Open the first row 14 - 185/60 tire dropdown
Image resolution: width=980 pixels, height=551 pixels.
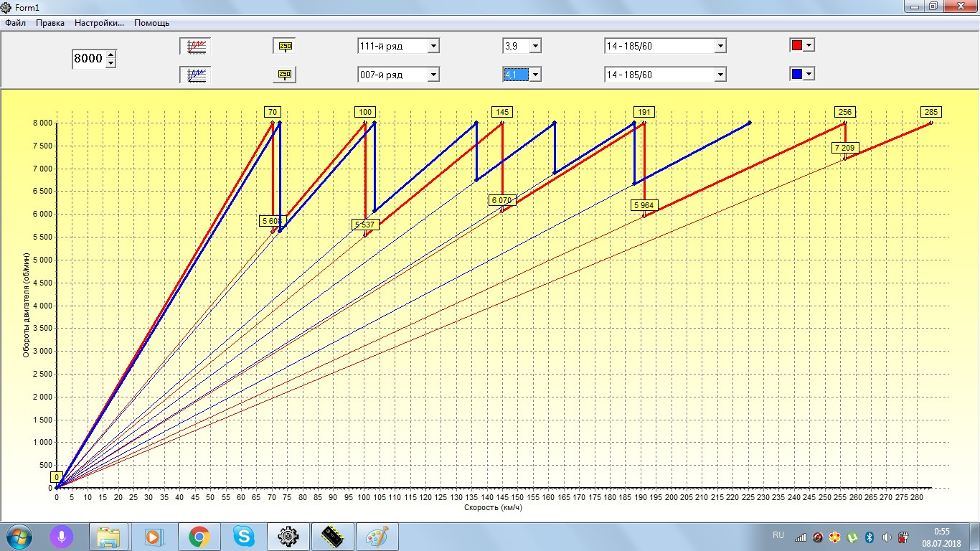click(x=665, y=46)
